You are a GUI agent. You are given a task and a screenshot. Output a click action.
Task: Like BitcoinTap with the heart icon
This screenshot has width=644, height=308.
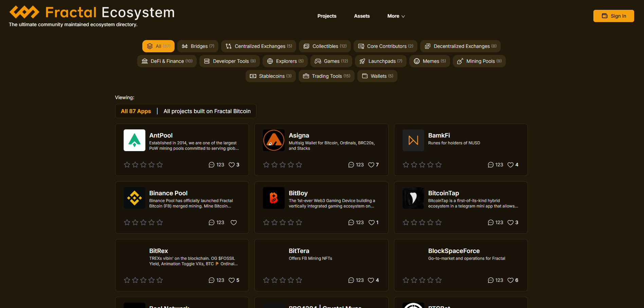pos(511,222)
